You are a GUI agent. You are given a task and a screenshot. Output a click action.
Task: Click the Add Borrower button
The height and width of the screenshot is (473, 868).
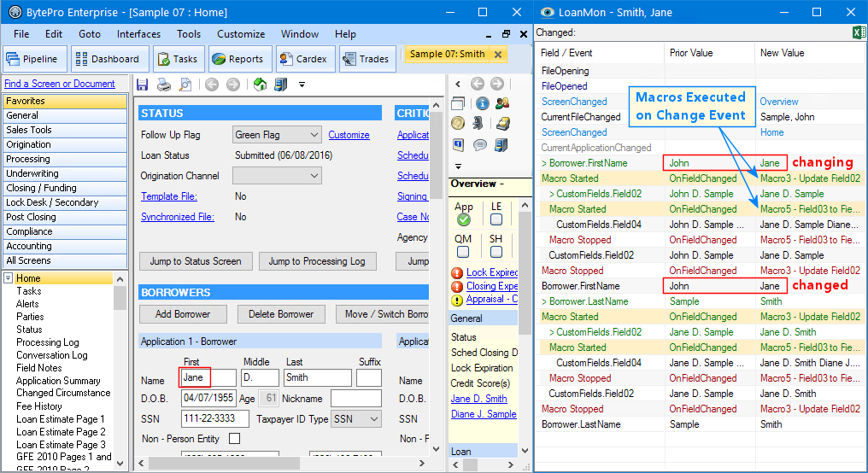183,314
